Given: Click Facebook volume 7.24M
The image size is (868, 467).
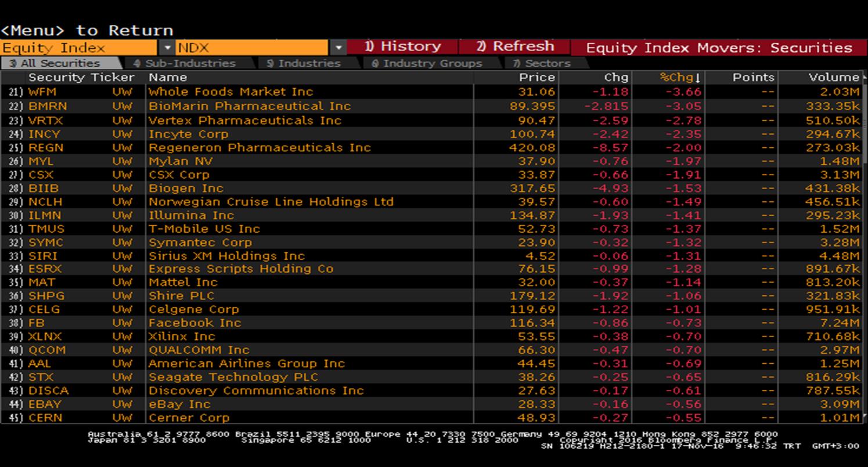Looking at the screenshot, I should (x=840, y=323).
